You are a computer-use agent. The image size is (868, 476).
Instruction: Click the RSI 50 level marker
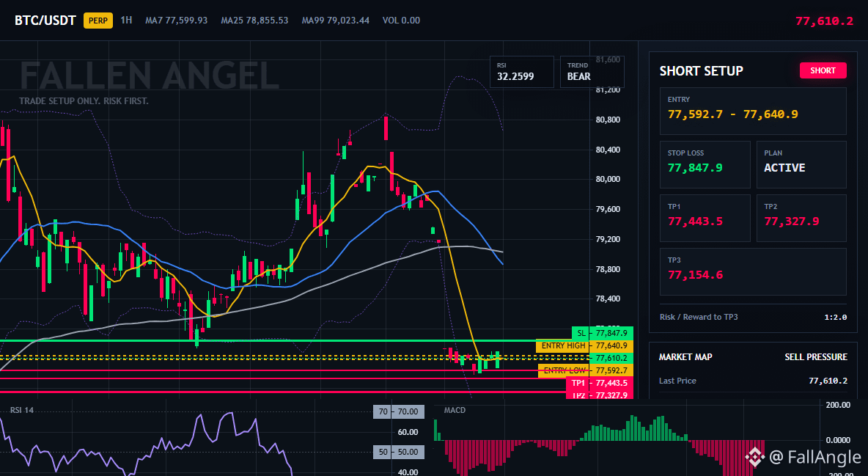click(399, 453)
